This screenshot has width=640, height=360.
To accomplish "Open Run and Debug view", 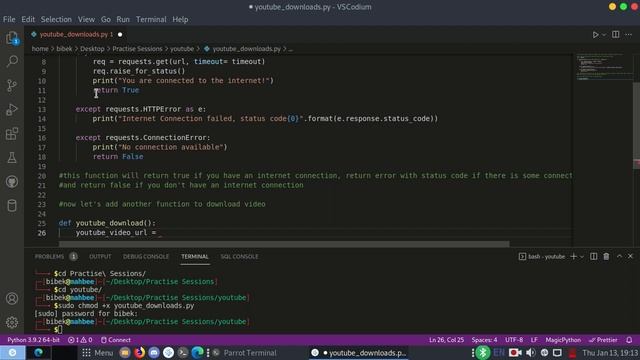I will 12,109.
